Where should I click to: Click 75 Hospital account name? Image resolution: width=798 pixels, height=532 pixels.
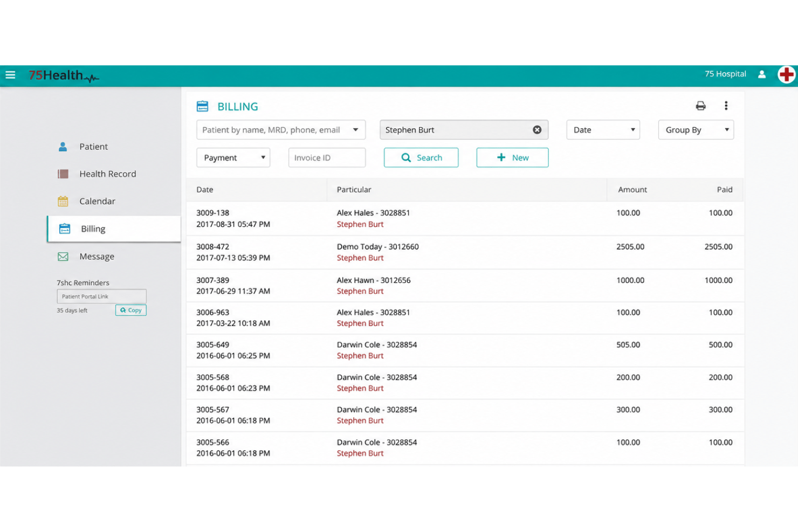[x=725, y=74]
